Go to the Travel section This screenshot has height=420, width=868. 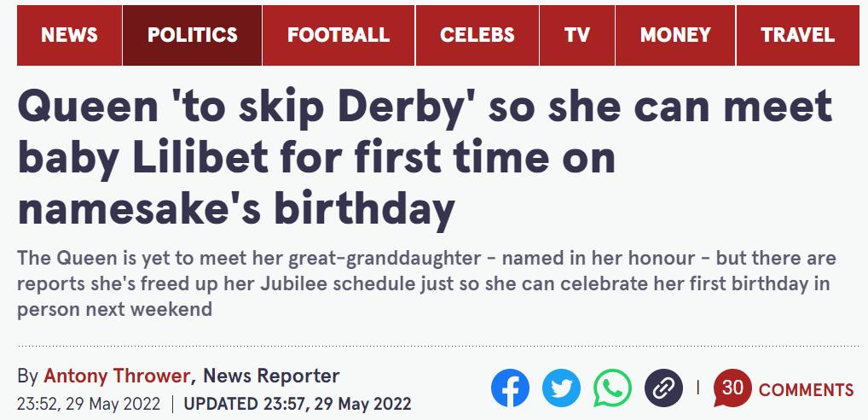[x=798, y=35]
